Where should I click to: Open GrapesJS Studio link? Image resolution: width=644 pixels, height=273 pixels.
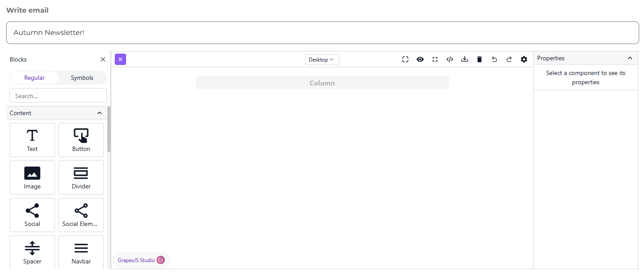[140, 259]
